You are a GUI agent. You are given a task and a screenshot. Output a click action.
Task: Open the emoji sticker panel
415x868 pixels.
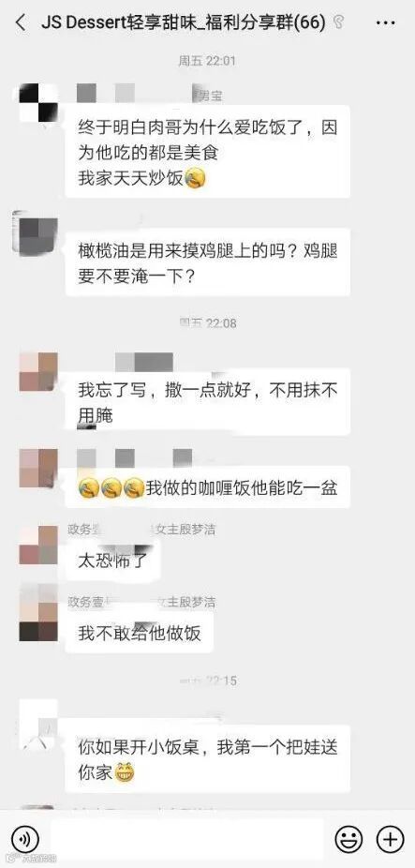pyautogui.click(x=349, y=840)
